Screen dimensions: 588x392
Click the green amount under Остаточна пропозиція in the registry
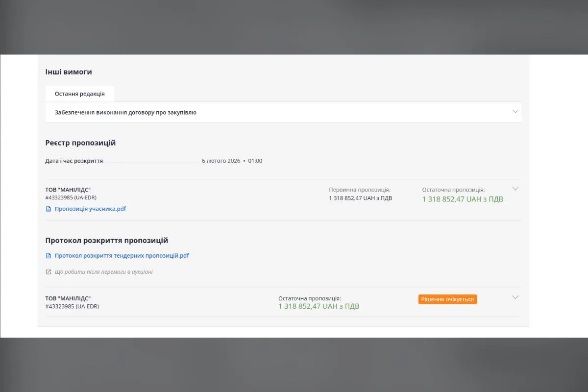[x=462, y=199]
